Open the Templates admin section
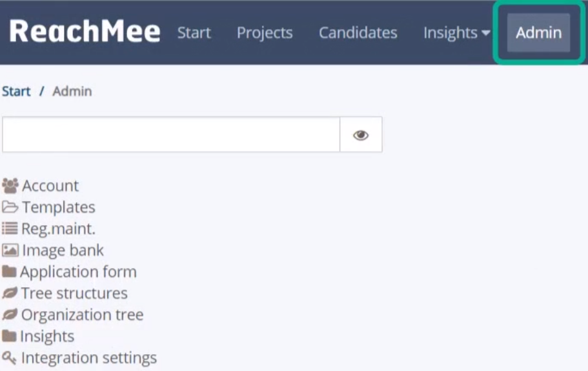 pos(59,207)
